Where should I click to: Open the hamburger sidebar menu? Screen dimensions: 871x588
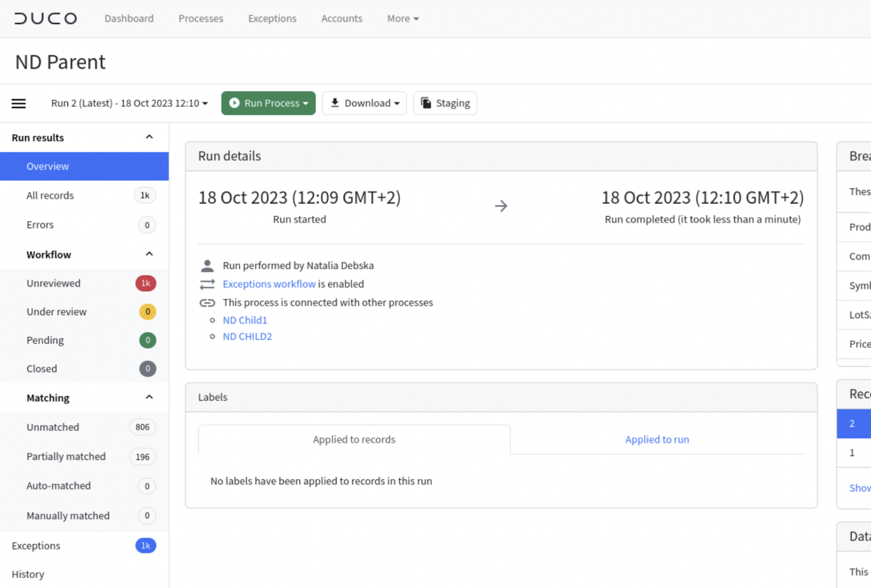point(19,103)
